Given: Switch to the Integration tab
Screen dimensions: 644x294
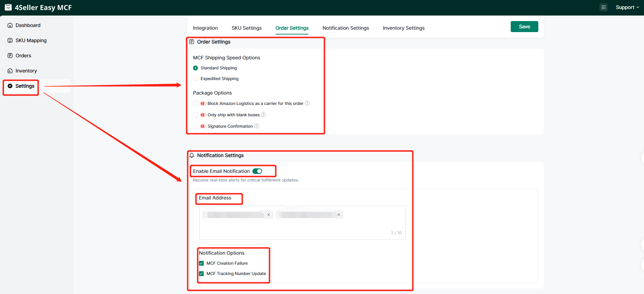Looking at the screenshot, I should point(205,28).
